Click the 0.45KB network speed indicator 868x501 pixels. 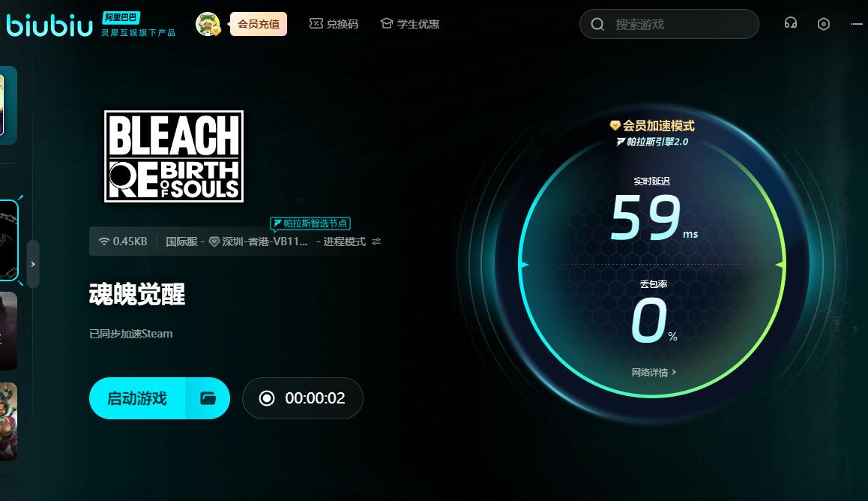pyautogui.click(x=123, y=241)
